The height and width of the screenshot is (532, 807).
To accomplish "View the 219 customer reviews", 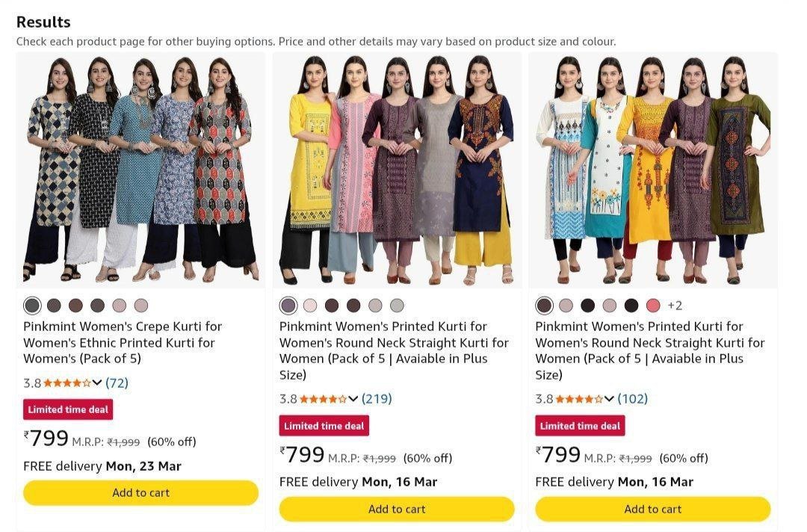I will [x=377, y=399].
